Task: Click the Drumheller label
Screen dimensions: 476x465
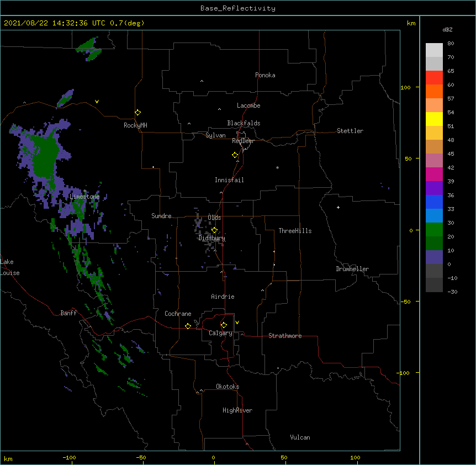Action: pyautogui.click(x=352, y=269)
